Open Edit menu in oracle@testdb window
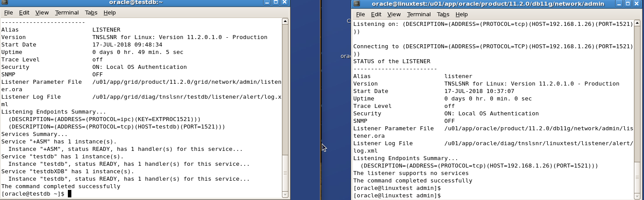 tap(24, 13)
